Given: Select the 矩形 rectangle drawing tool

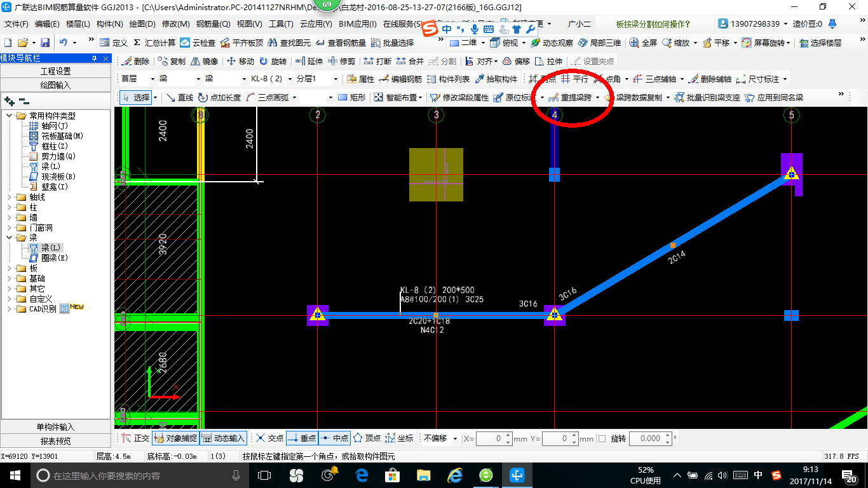Looking at the screenshot, I should [x=352, y=98].
